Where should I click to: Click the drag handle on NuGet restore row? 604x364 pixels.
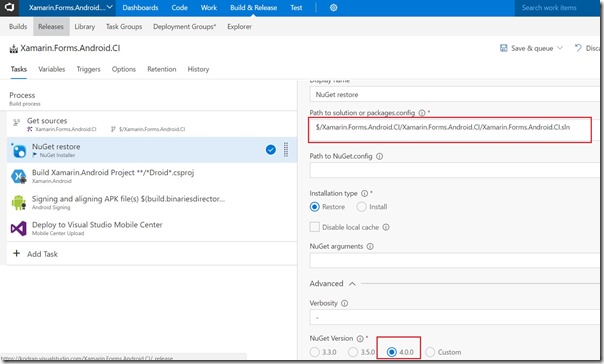286,149
